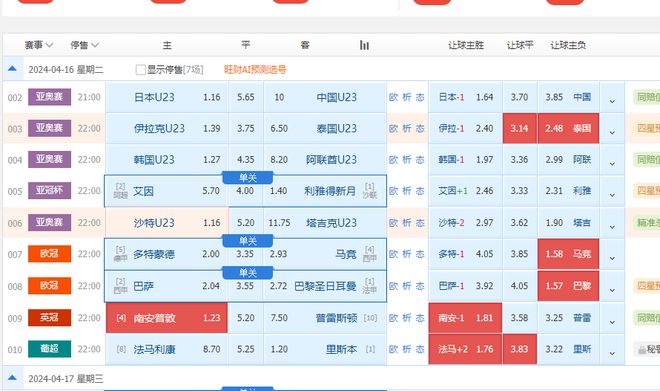The image size is (660, 391).
Task: Expand more bets for match 005
Action: pyautogui.click(x=612, y=195)
